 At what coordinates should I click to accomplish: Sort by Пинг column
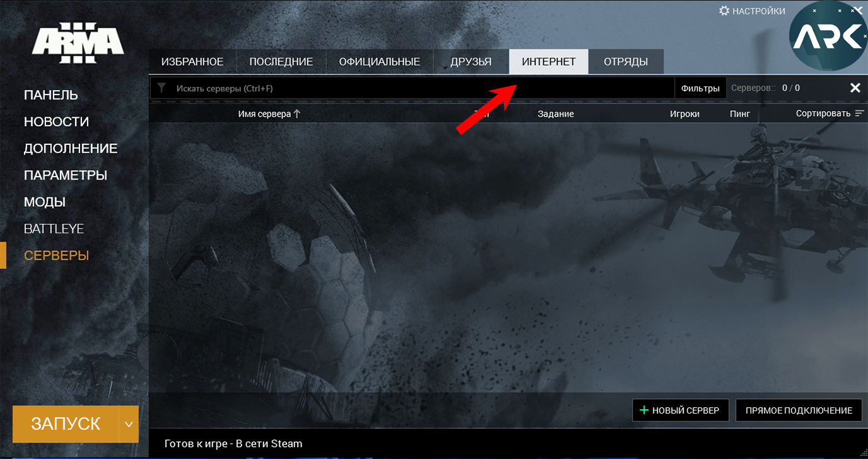click(740, 113)
